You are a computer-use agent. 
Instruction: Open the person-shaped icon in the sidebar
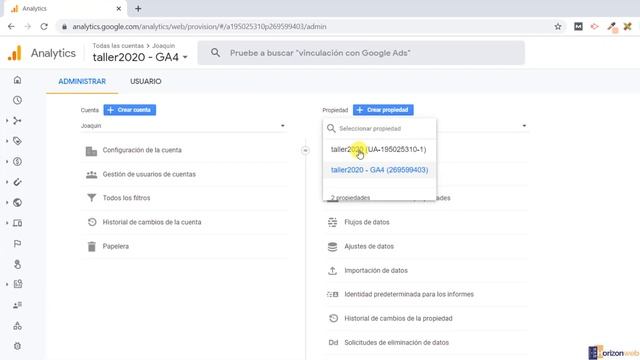point(17,264)
